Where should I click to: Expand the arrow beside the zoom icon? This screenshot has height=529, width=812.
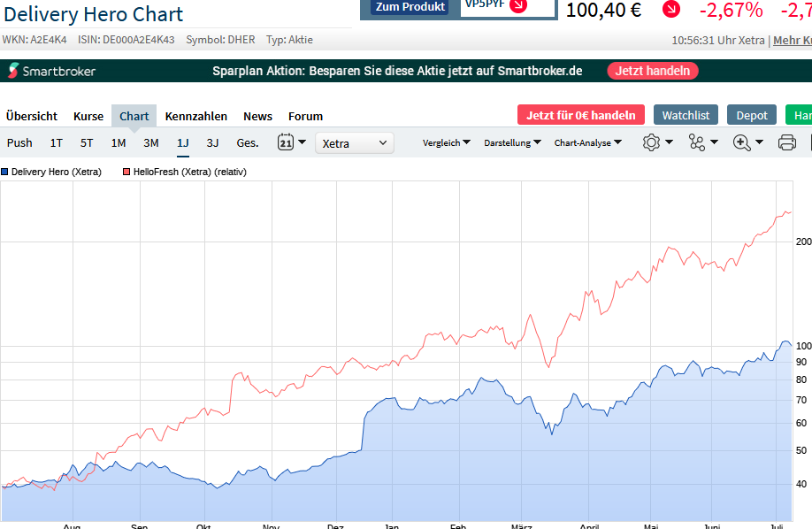pos(759,142)
